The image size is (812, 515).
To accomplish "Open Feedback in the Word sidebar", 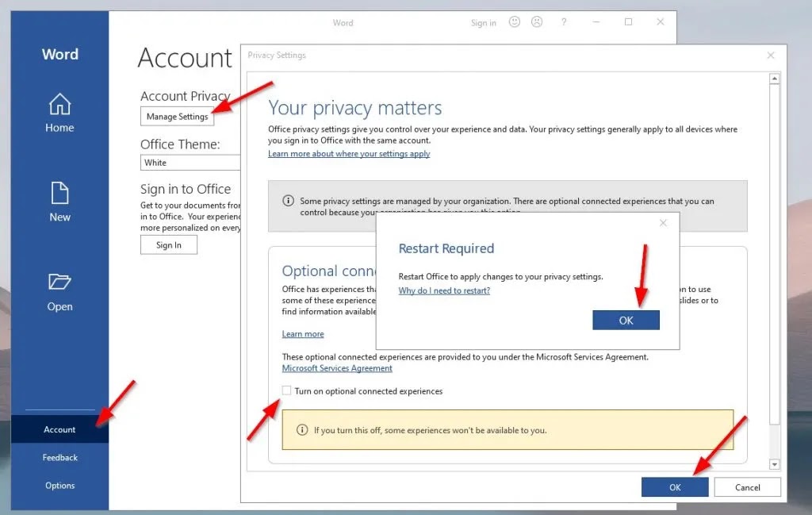I will tap(60, 458).
